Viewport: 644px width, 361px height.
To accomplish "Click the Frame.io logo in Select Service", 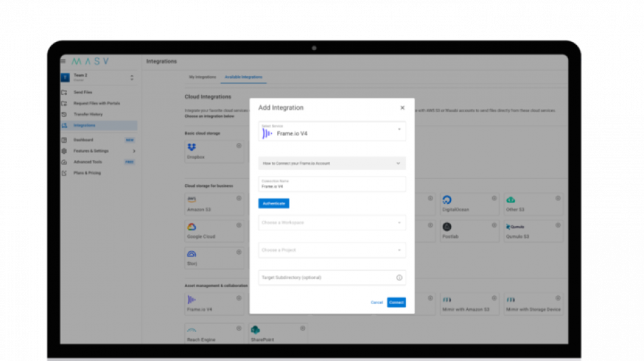I will pos(267,133).
